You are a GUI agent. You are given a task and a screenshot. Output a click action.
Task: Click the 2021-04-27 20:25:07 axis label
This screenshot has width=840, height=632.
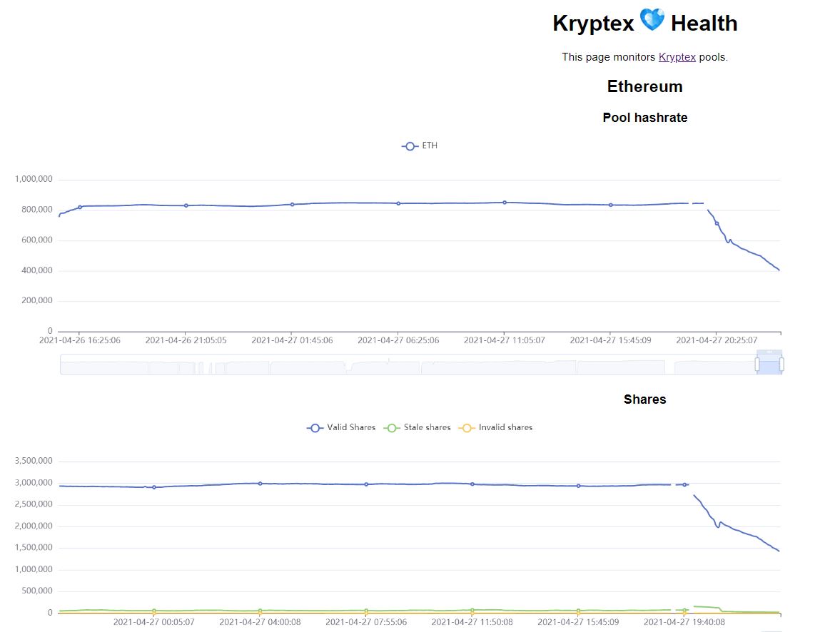click(717, 340)
